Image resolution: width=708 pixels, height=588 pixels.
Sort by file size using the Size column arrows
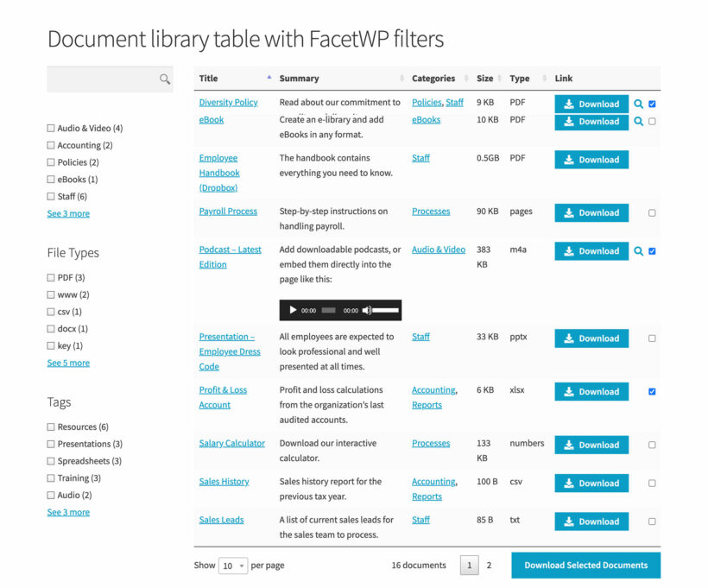[500, 78]
